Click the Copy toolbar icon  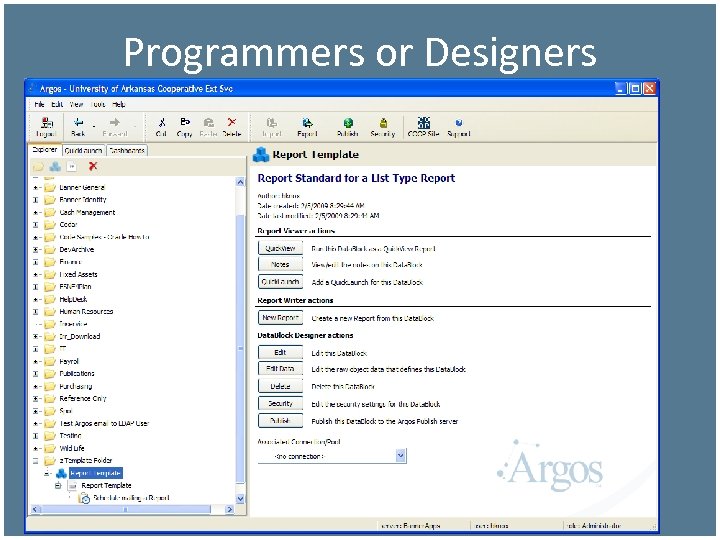[x=185, y=122]
